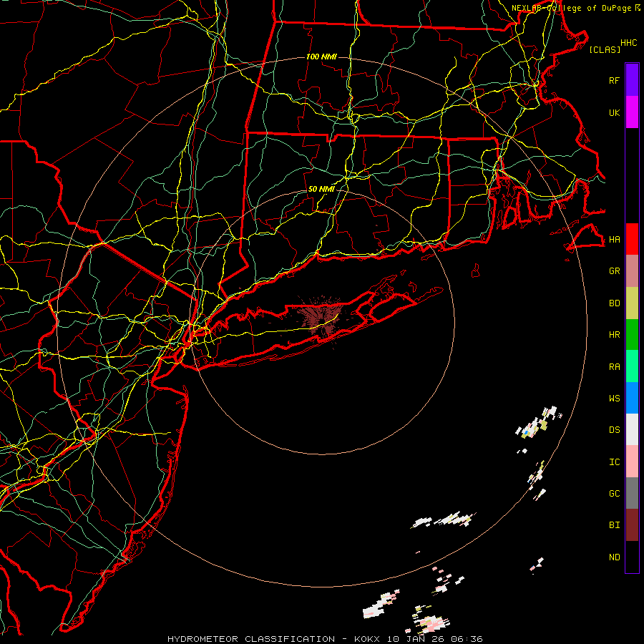Select the light pink IC swatch

(632, 462)
